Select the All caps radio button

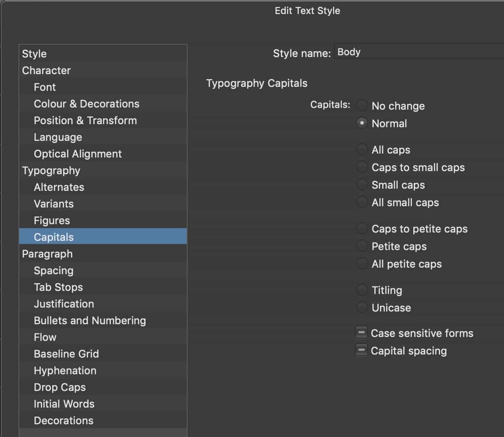coord(362,150)
